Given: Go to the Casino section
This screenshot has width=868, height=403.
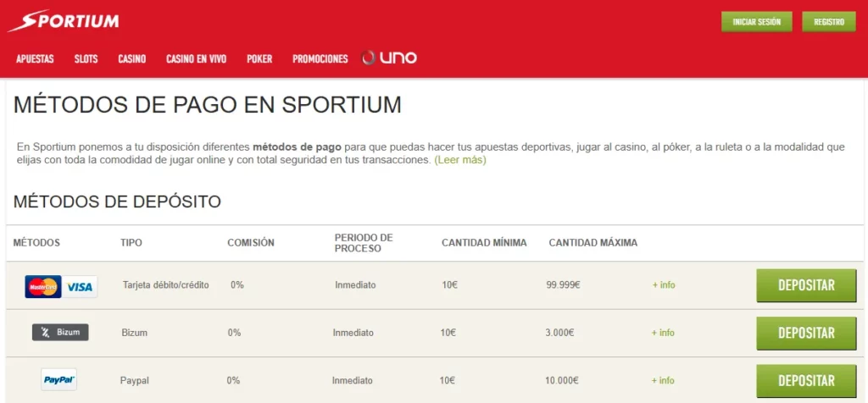Looking at the screenshot, I should 131,58.
